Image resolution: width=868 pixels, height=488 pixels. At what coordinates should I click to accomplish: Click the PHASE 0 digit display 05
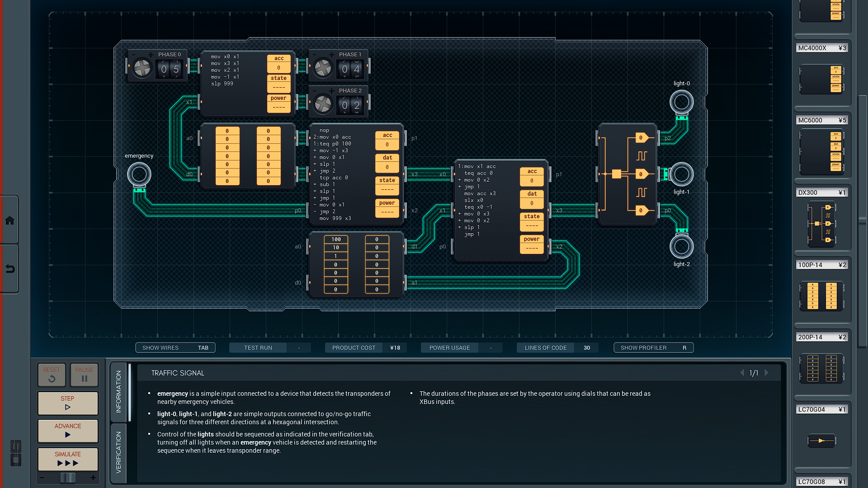170,69
